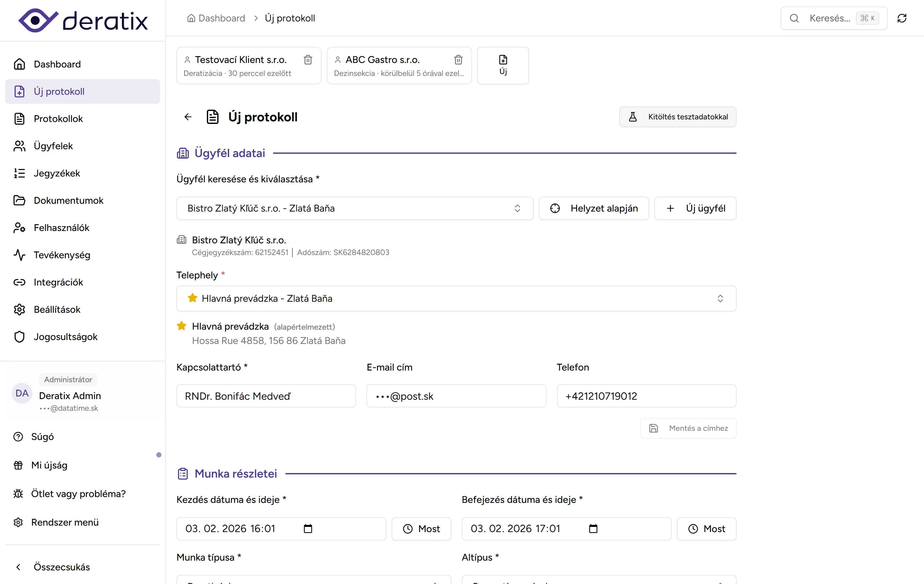The image size is (924, 584).
Task: Click the Kapcsolattartó input field
Action: pos(266,396)
